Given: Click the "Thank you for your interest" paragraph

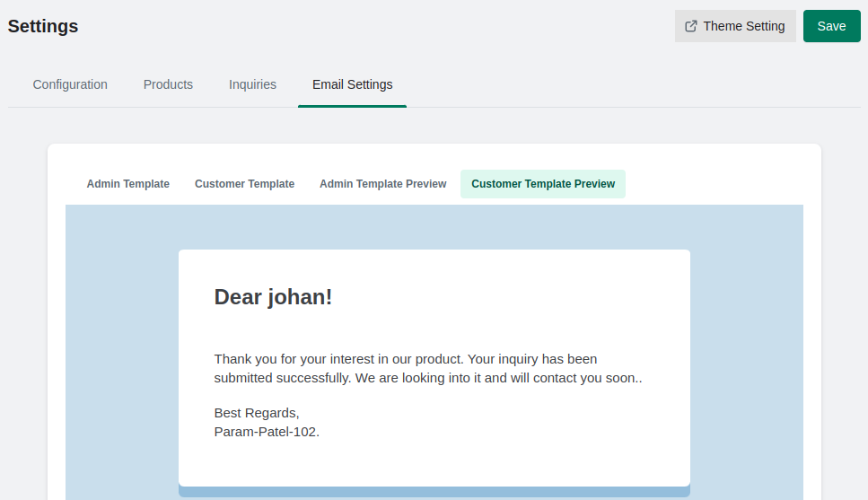Looking at the screenshot, I should point(428,368).
